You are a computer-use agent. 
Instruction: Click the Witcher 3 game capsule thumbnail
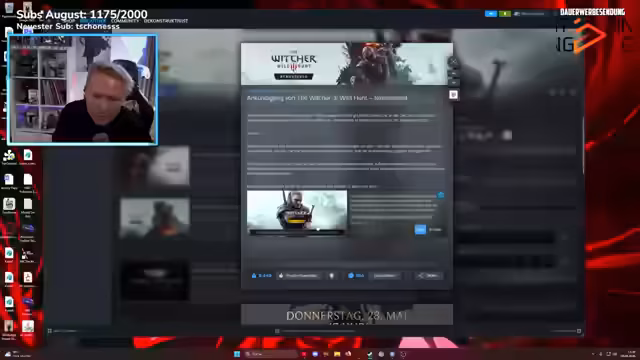point(297,211)
